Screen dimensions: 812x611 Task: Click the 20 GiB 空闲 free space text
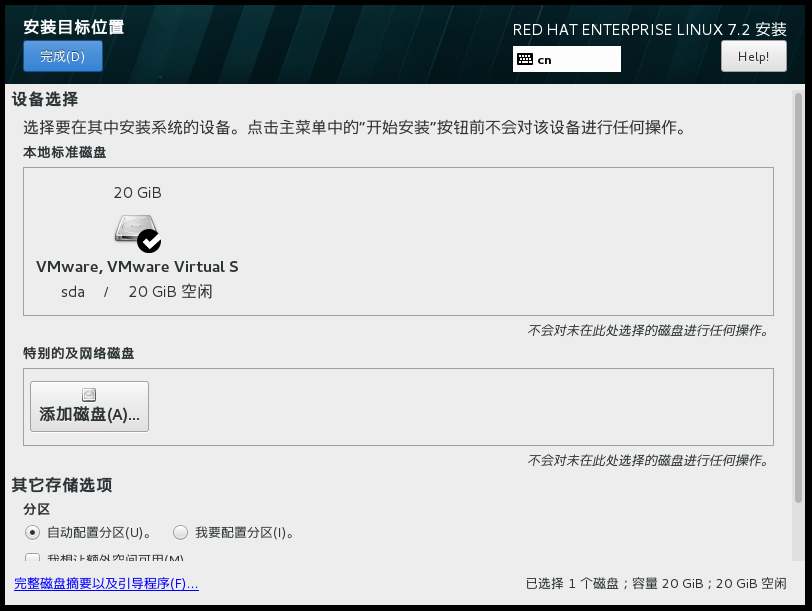(170, 292)
